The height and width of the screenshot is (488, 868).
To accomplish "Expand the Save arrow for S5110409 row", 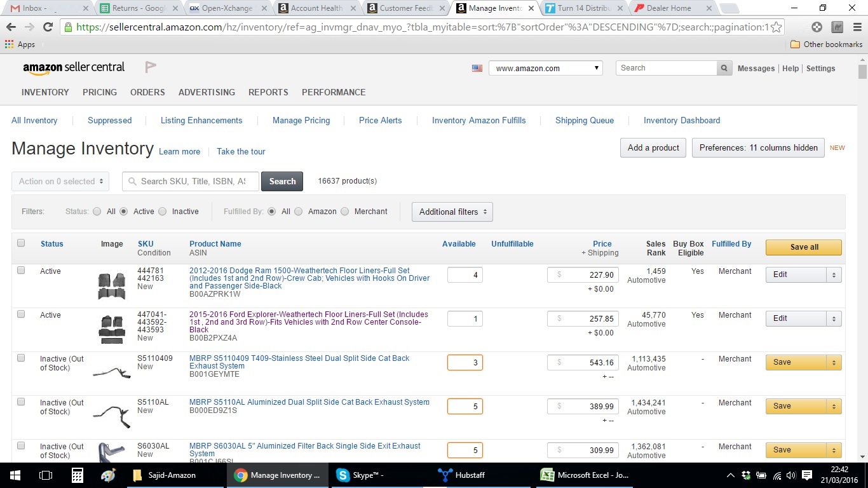I will point(834,362).
